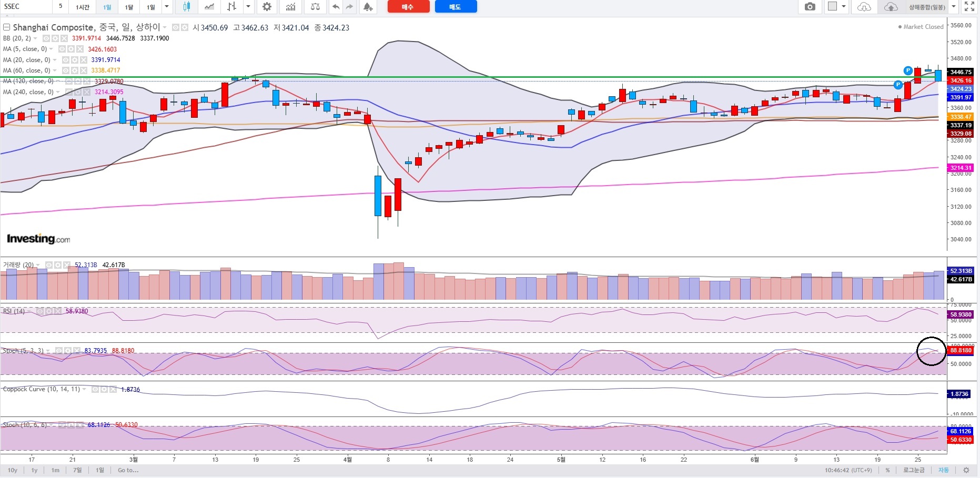Select the highlighted 1일 daily interval
Image resolution: width=980 pixels, height=478 pixels.
pos(107,7)
